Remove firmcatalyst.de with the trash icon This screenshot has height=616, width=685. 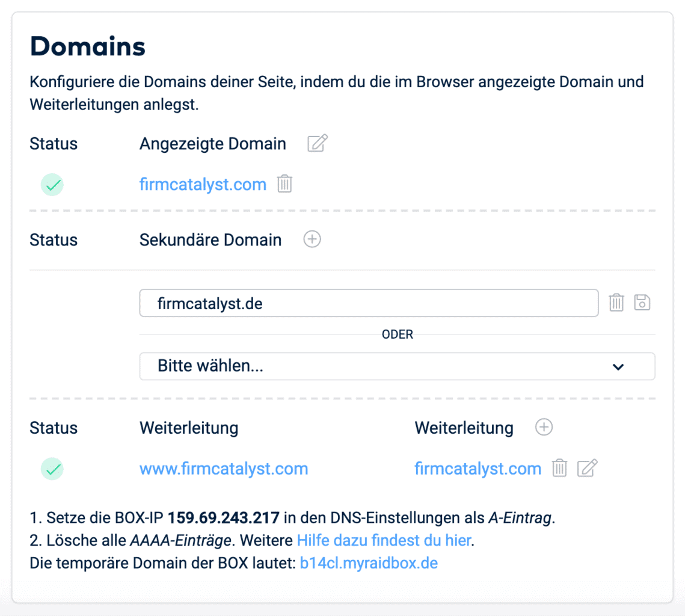[x=616, y=303]
